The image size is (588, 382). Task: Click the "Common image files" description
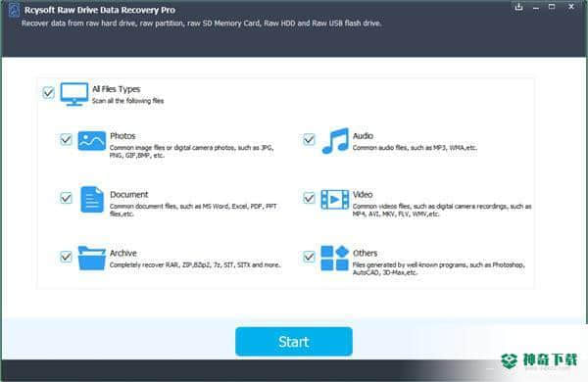click(x=192, y=152)
